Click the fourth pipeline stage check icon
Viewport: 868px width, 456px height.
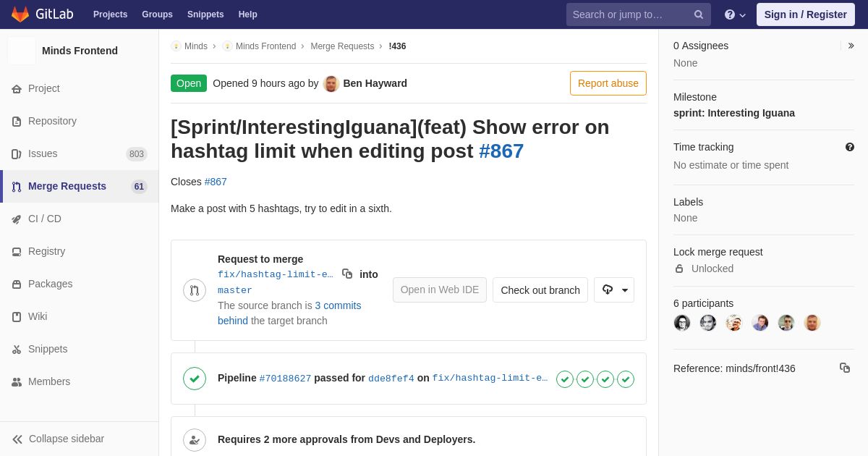[626, 379]
